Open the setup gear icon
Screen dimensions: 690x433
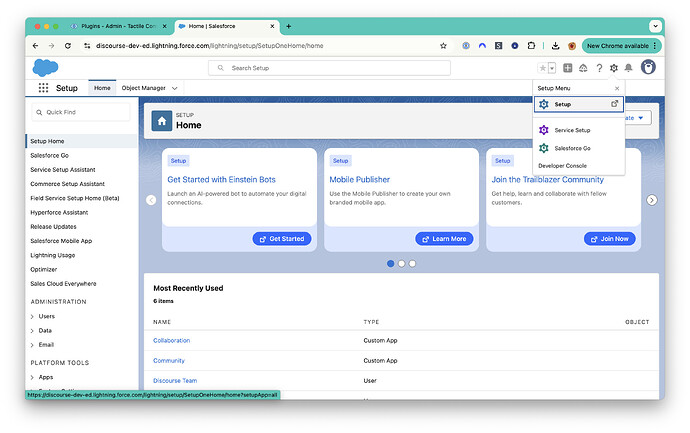tap(613, 68)
